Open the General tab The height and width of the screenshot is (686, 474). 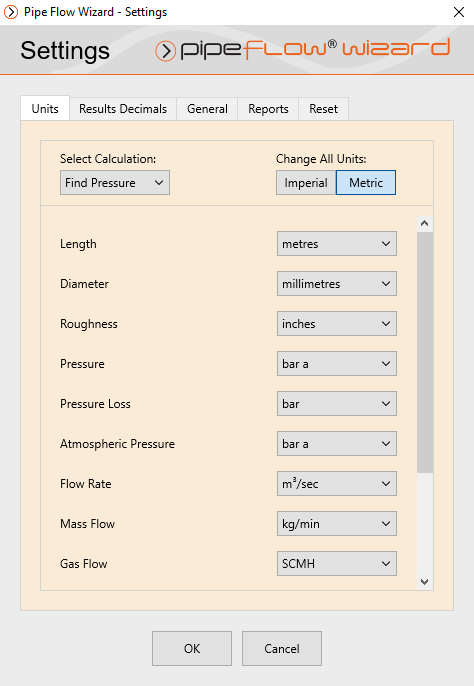click(x=207, y=108)
